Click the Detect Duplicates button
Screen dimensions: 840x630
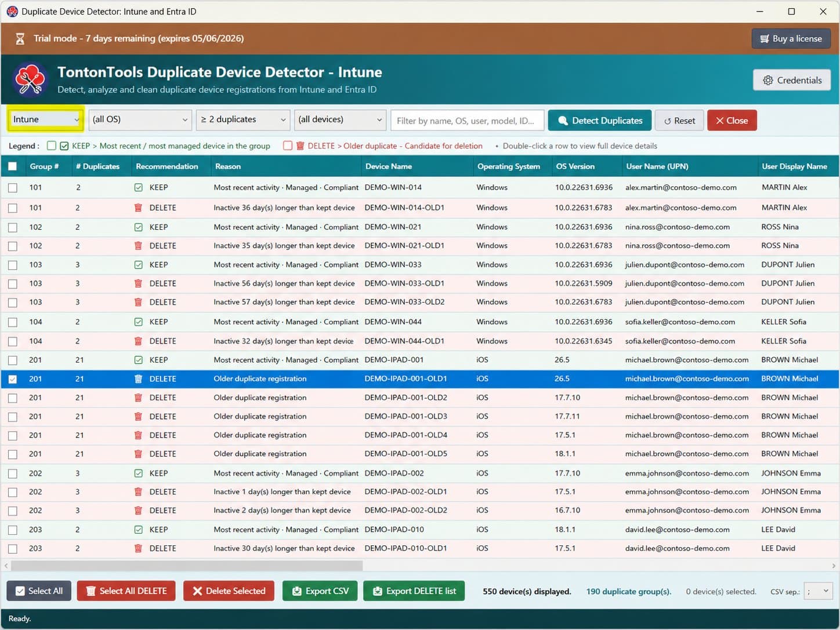point(600,121)
